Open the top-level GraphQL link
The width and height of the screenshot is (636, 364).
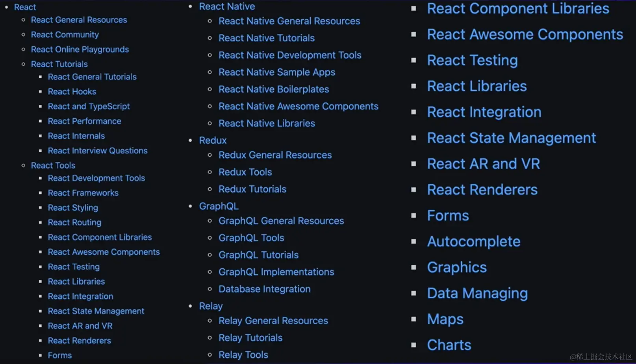pos(219,206)
